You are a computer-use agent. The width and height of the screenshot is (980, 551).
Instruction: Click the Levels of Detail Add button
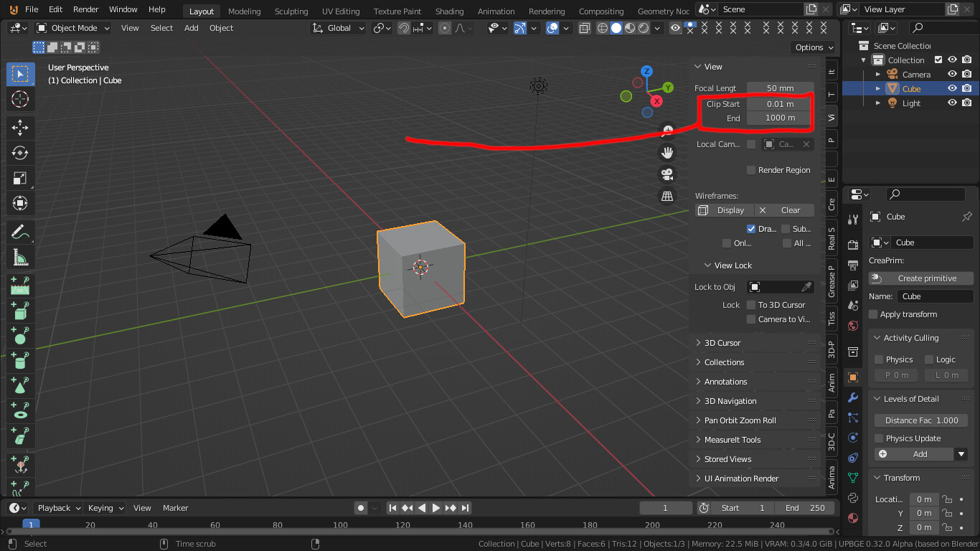point(915,454)
